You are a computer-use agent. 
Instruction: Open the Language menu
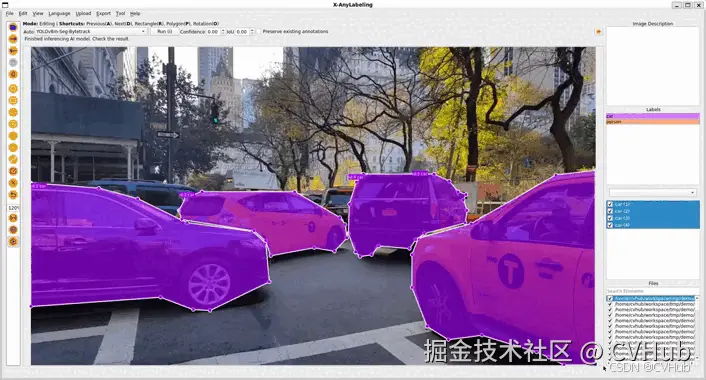[x=59, y=14]
